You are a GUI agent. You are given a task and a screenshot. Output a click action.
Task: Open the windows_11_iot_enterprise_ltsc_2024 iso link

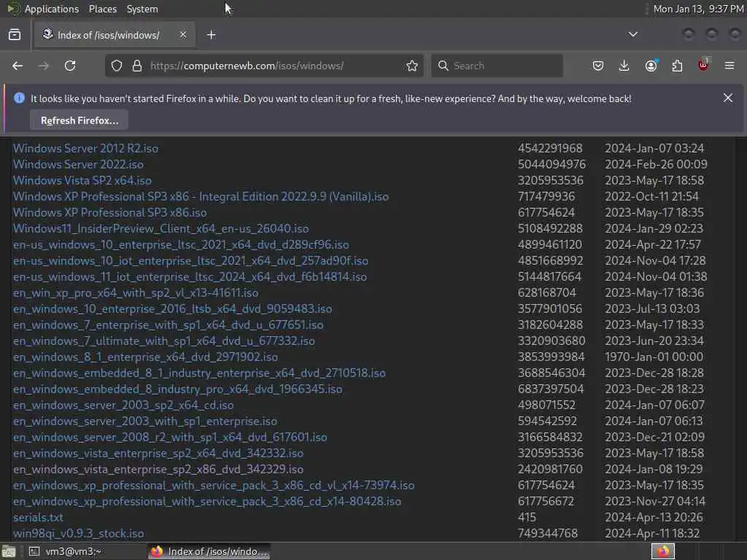(x=190, y=276)
